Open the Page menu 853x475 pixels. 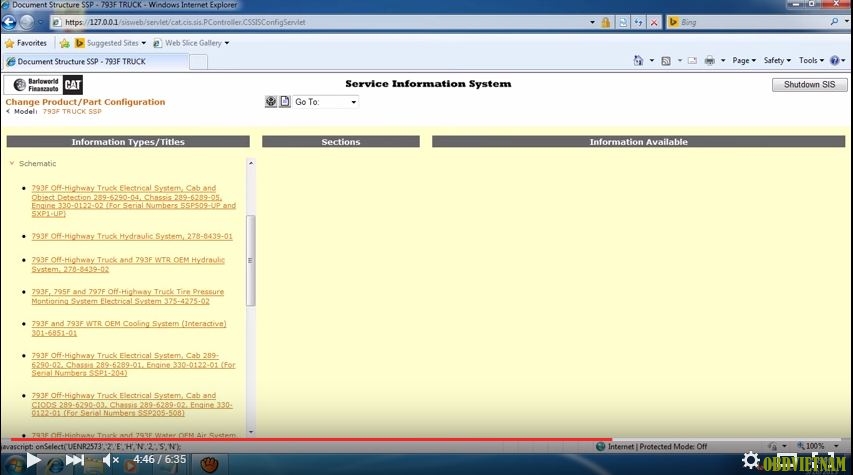click(744, 61)
